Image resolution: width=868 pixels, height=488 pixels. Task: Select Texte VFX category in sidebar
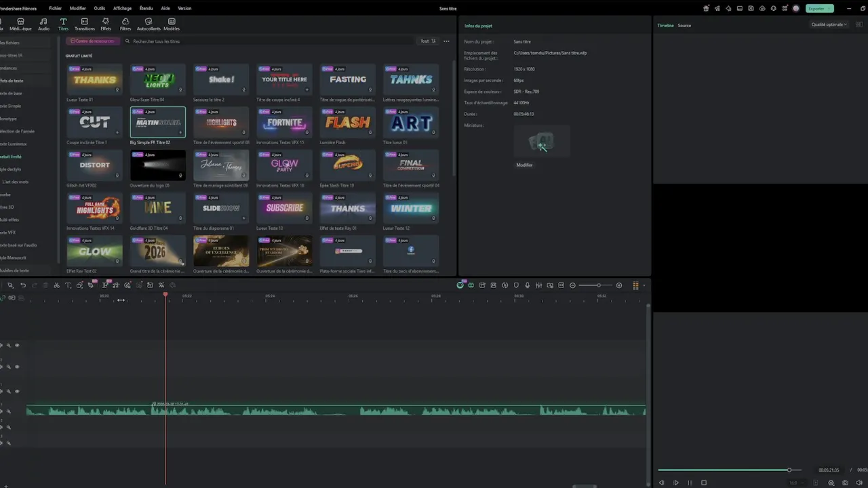point(8,232)
